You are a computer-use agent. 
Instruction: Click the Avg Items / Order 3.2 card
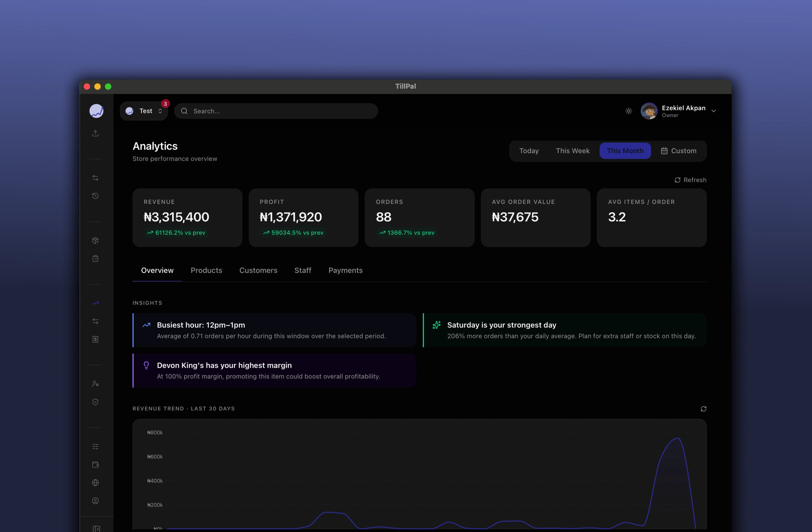(652, 218)
